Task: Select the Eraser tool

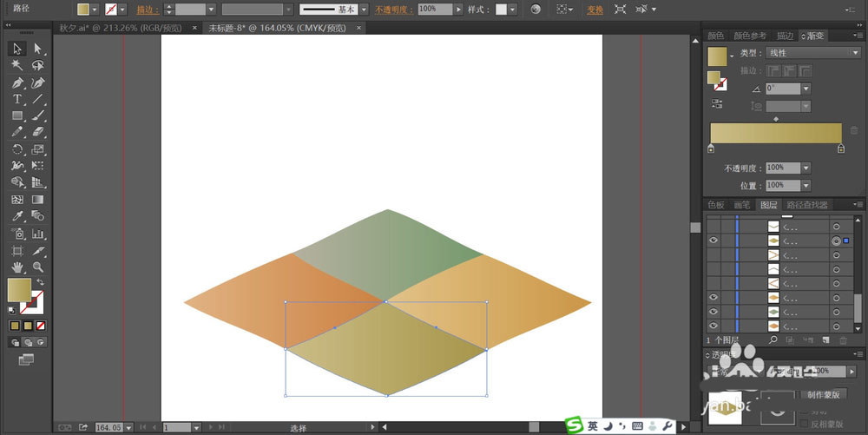Action: [x=37, y=132]
